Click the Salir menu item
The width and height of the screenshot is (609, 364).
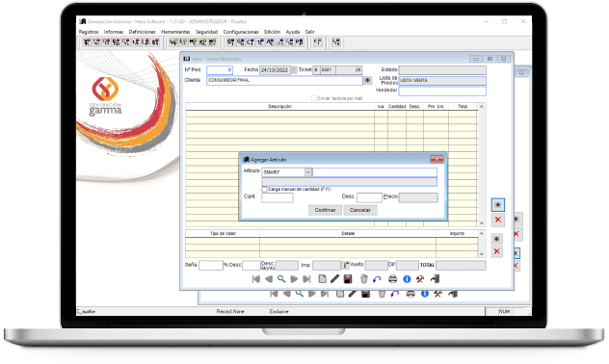coord(309,32)
